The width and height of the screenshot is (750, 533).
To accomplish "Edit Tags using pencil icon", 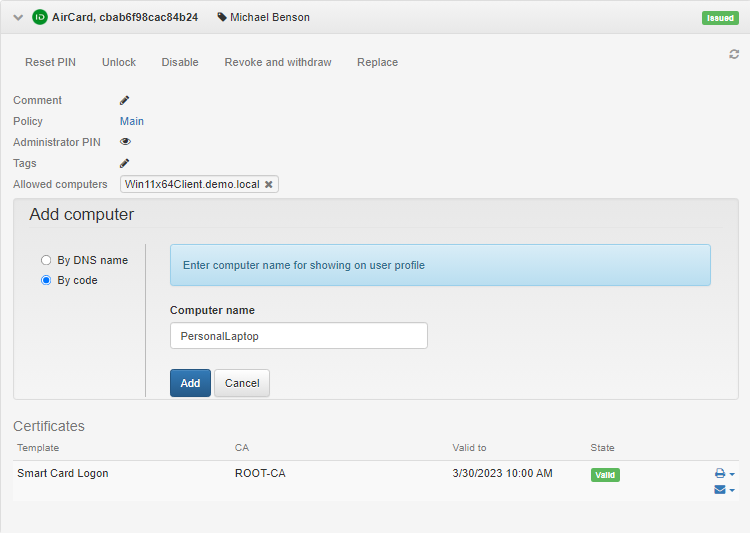I will 124,163.
